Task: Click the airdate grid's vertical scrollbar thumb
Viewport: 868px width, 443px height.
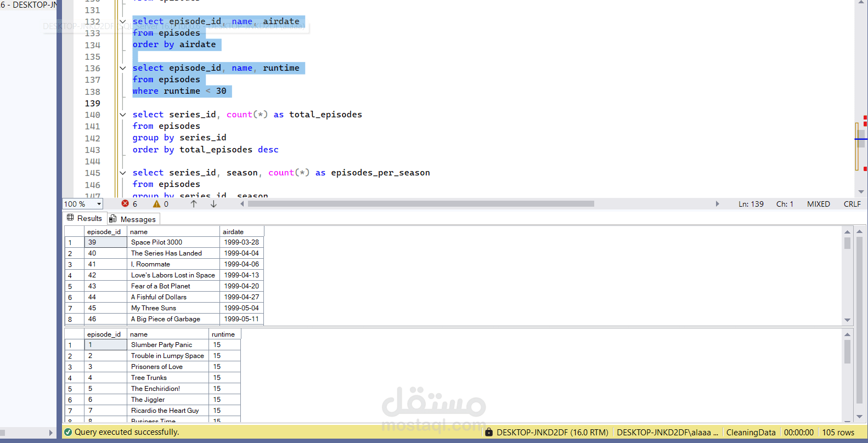Action: click(x=847, y=243)
